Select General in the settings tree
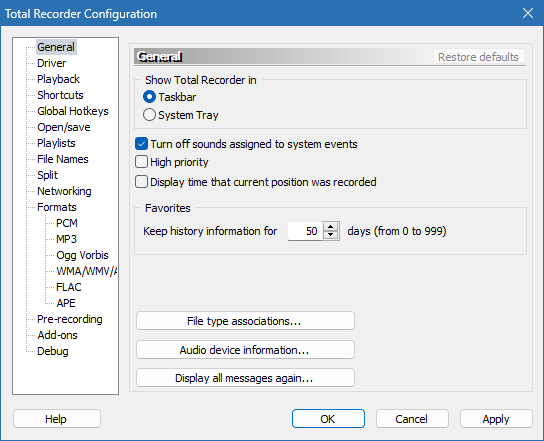This screenshot has width=544, height=441. tap(56, 47)
